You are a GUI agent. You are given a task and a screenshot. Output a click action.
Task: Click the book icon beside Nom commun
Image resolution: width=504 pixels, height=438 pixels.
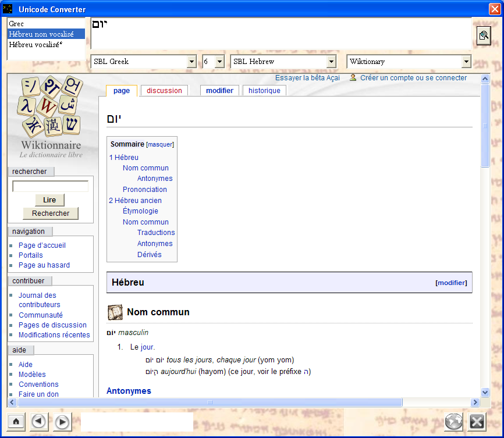115,312
